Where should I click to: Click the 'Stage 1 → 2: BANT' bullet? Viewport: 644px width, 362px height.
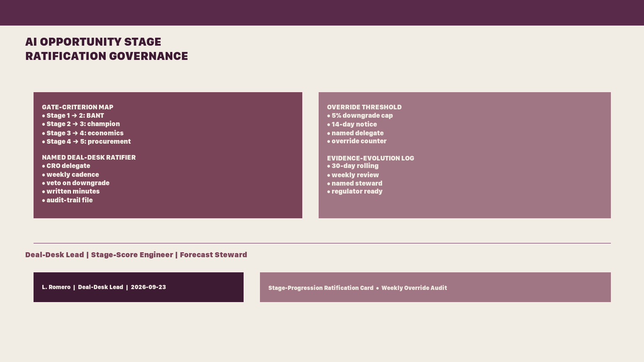tap(73, 116)
